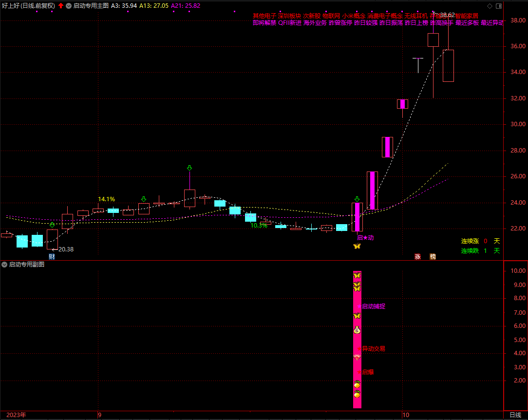Click the 昨高换手 status tag
Screen dimensions: 528x420
tap(442, 23)
